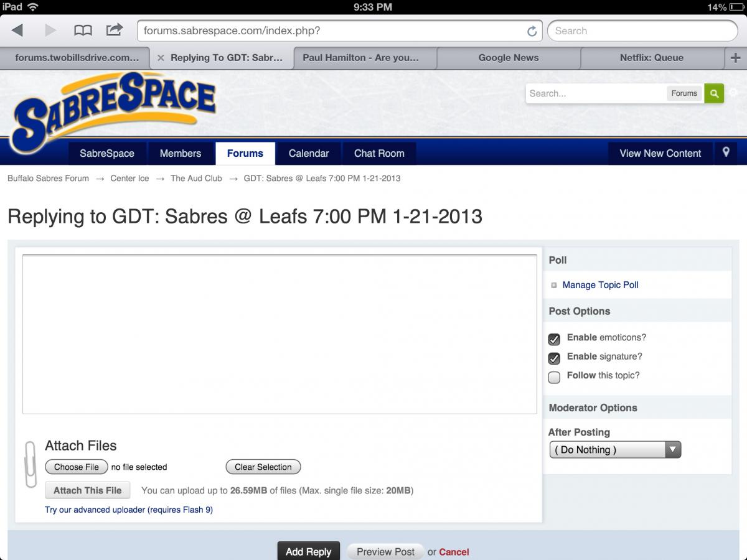Go to Buffalo Sabres Forum breadcrumb
This screenshot has width=747, height=560.
[x=48, y=178]
